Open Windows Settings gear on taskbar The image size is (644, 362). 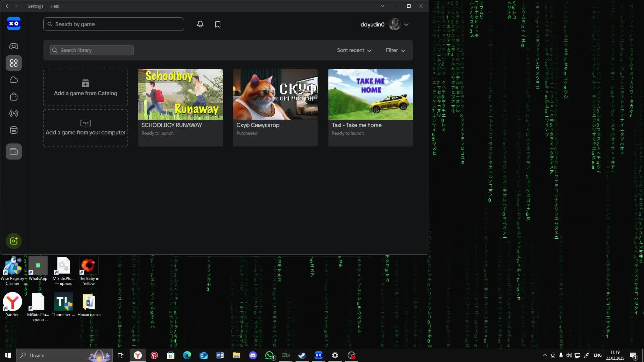coord(335,355)
